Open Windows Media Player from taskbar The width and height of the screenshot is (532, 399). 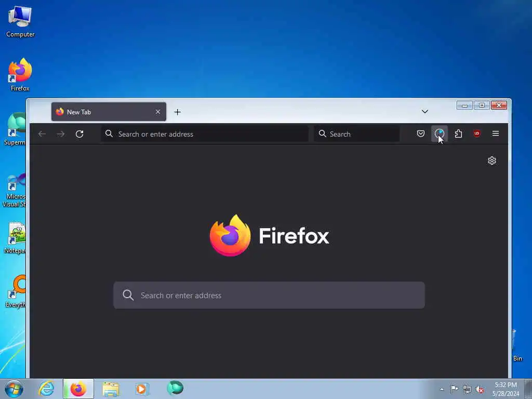point(141,389)
